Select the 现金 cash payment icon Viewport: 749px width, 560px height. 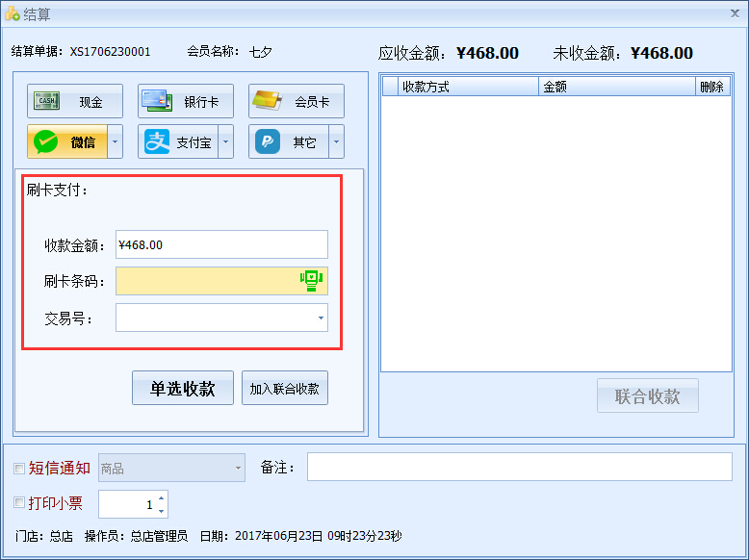tap(75, 101)
